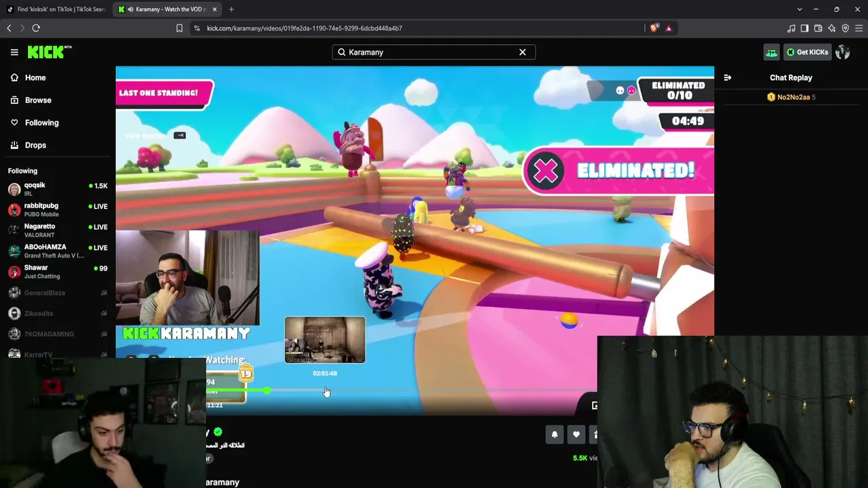Switch to the TikTok search tab
The width and height of the screenshot is (868, 488).
point(56,9)
